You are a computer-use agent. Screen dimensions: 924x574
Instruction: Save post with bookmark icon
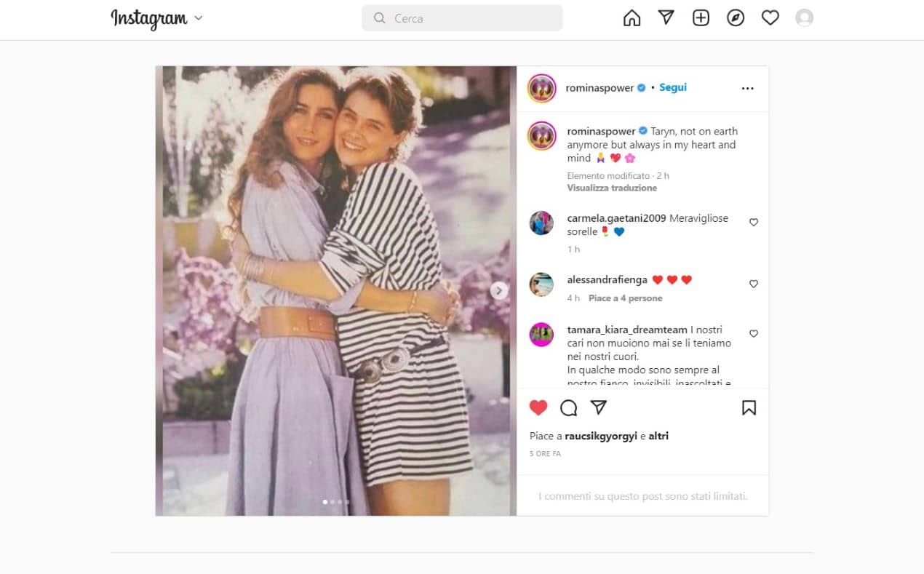click(749, 408)
